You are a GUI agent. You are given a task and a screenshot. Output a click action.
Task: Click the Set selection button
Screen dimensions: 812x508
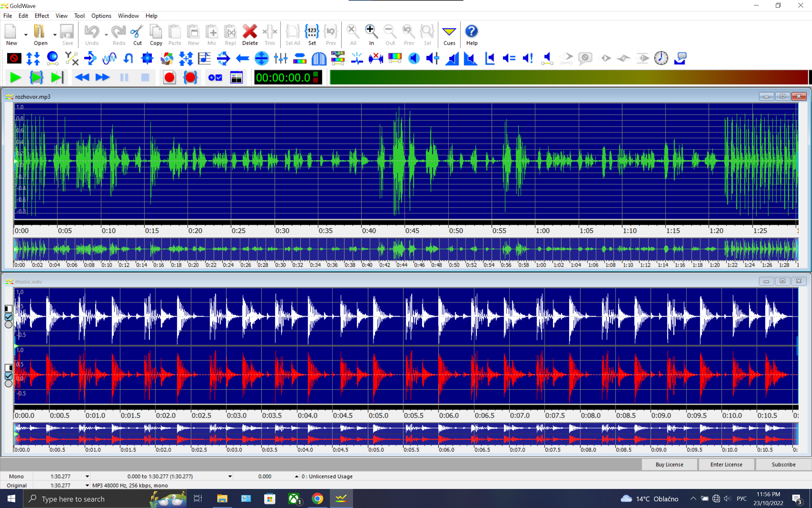point(312,35)
